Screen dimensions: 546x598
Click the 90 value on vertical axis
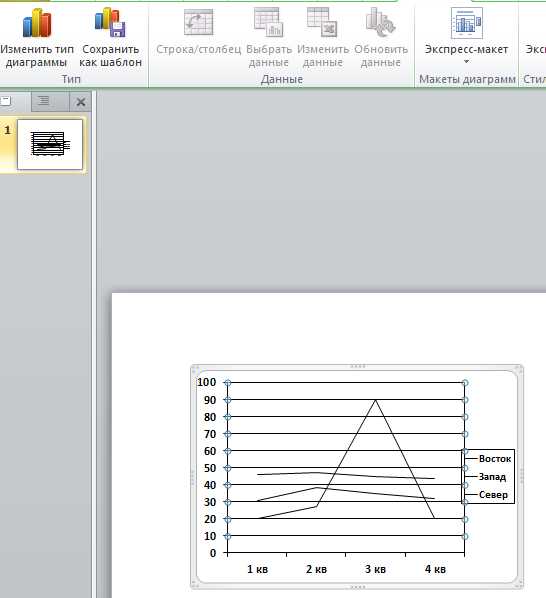coord(210,400)
